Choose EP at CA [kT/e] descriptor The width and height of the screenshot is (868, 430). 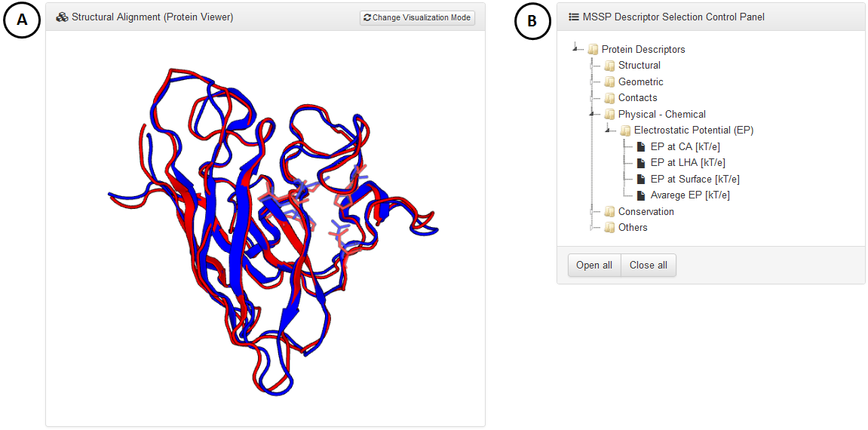(686, 146)
